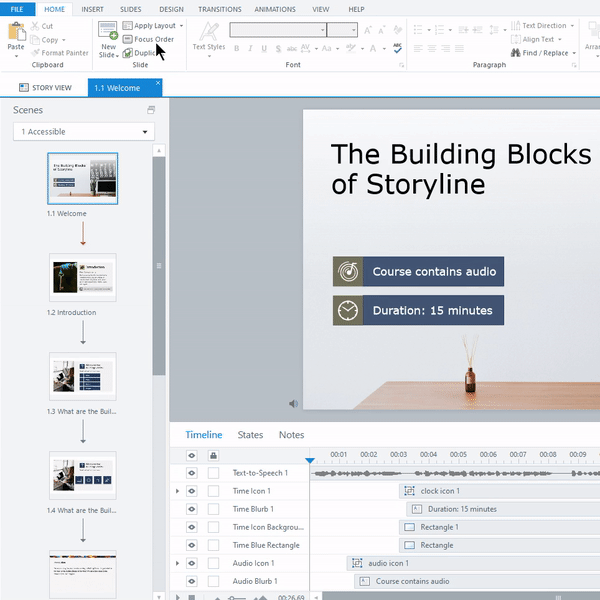Image resolution: width=600 pixels, height=600 pixels.
Task: Switch to the DESIGN ribbon tab
Action: pyautogui.click(x=171, y=9)
